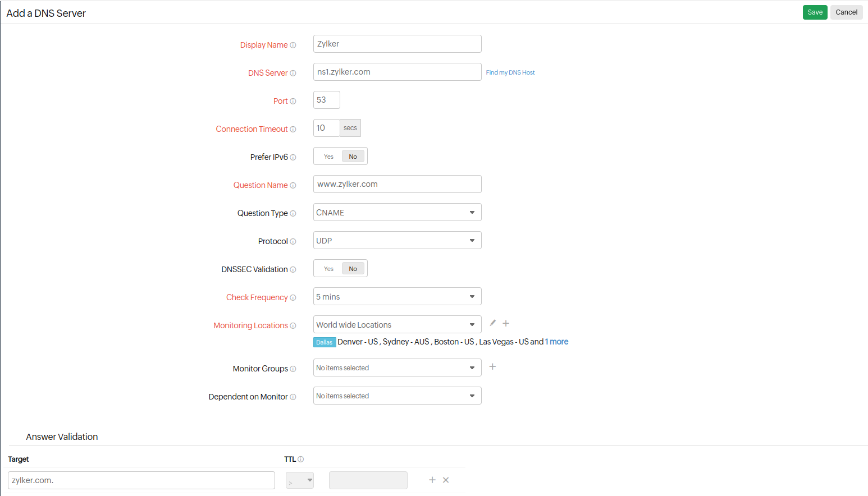Add a new location profile with the plus icon

(x=505, y=323)
